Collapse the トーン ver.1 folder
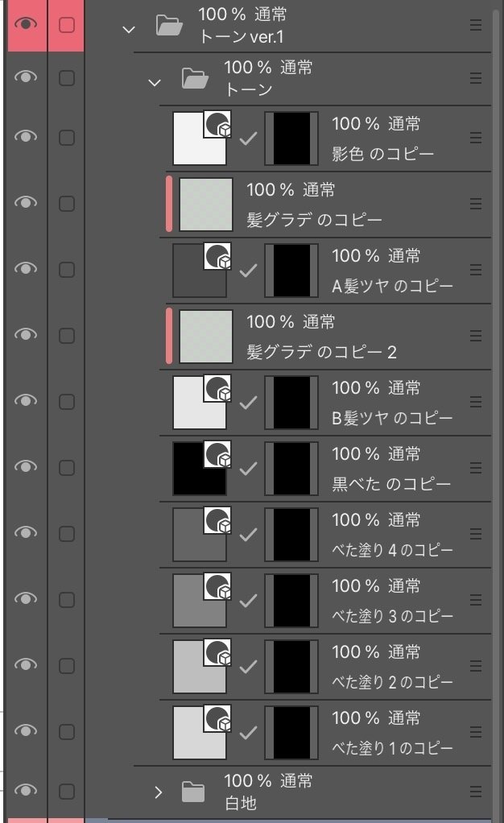This screenshot has width=504, height=823. tap(129, 30)
